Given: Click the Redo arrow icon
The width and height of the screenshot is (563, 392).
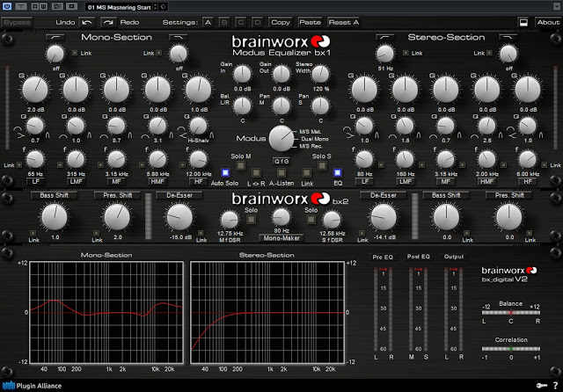Looking at the screenshot, I should [x=106, y=20].
